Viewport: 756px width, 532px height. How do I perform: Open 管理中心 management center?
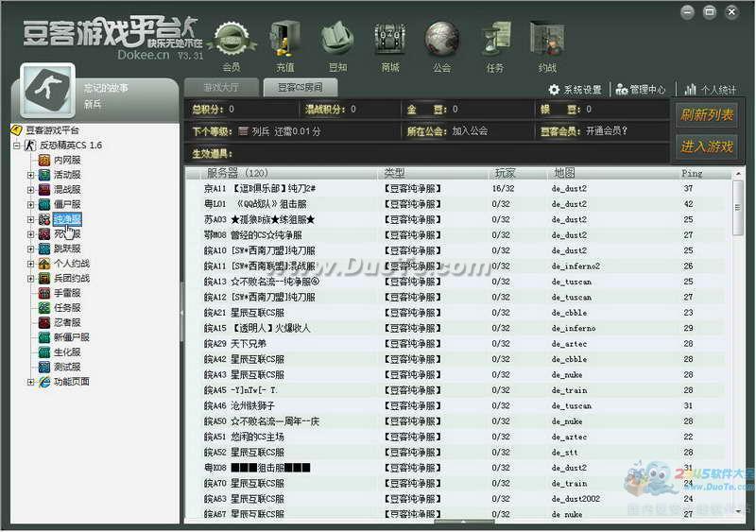[x=641, y=90]
